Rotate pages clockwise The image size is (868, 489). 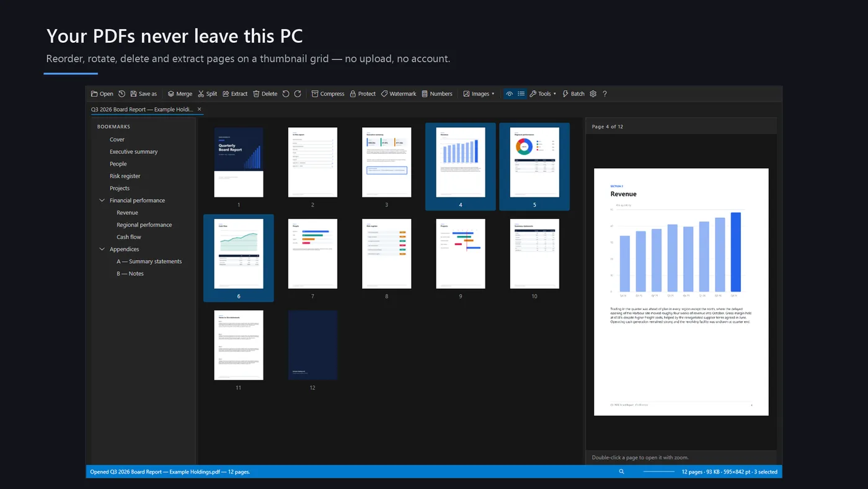pyautogui.click(x=298, y=94)
